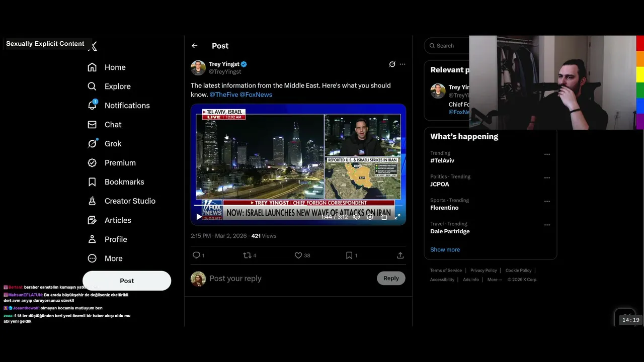Open Chat in sidebar
Viewport: 644px width, 362px height.
tap(105, 125)
